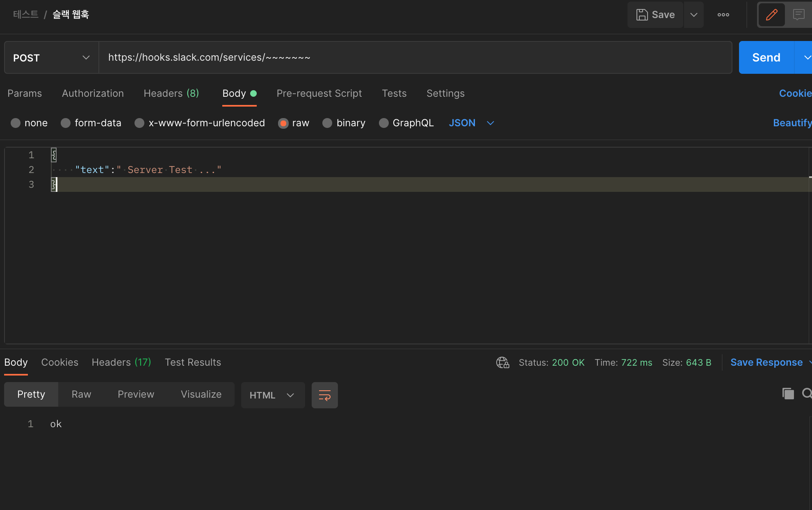Click the search response magnifier icon

click(806, 394)
